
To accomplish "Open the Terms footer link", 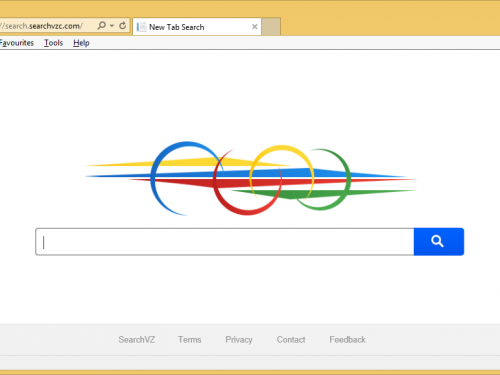I will 190,340.
